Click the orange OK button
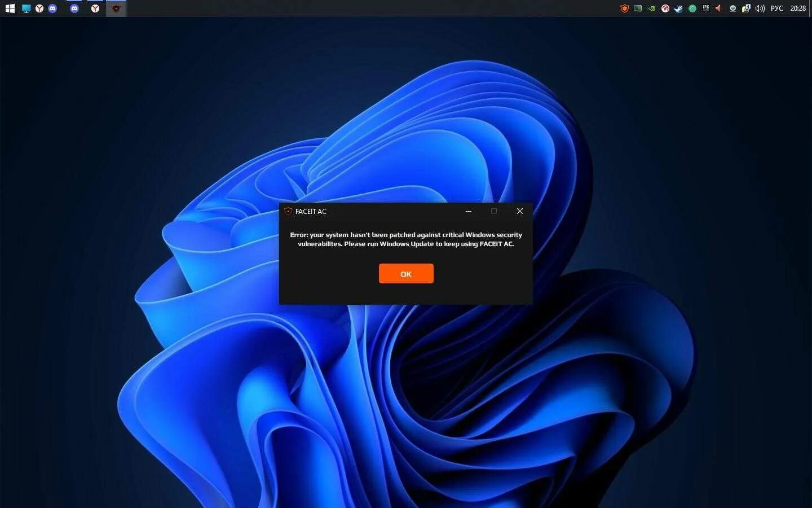This screenshot has width=812, height=508. point(406,274)
